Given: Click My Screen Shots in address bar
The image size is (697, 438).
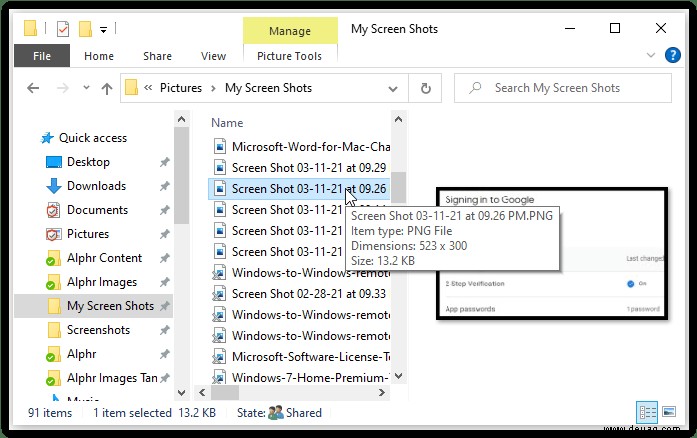Looking at the screenshot, I should click(268, 88).
